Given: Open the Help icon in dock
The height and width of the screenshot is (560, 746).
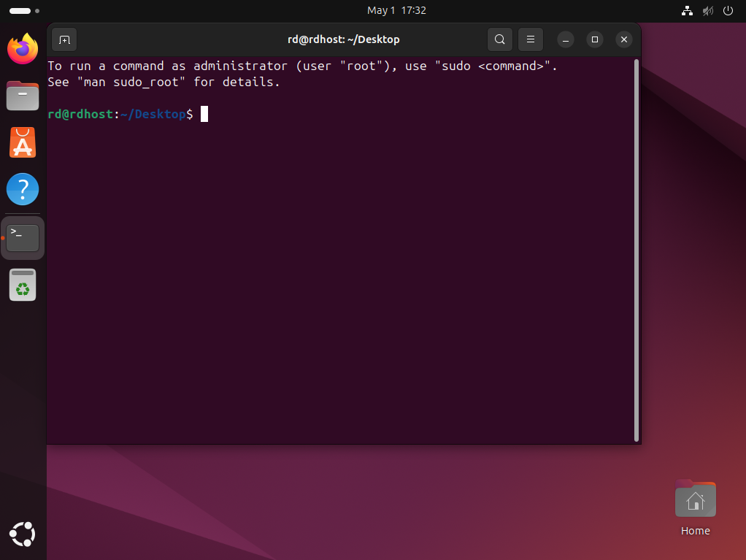Looking at the screenshot, I should [x=23, y=189].
